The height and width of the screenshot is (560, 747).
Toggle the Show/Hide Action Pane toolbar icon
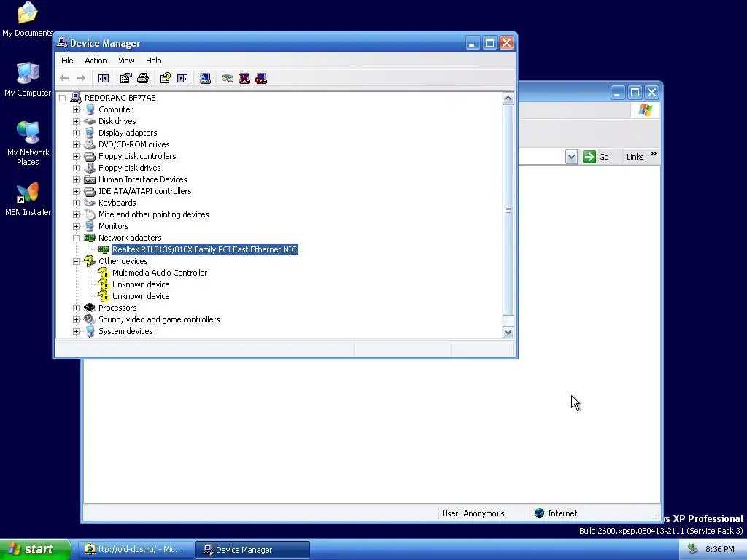coord(182,78)
